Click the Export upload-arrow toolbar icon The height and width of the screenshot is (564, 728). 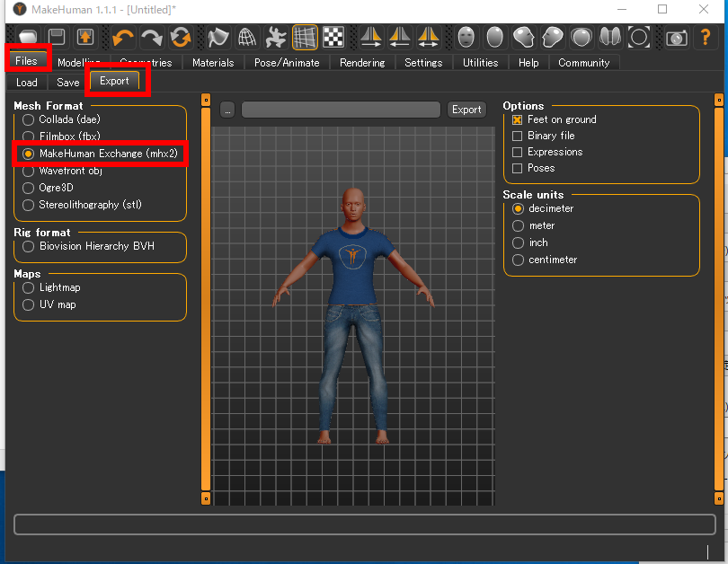pos(85,37)
